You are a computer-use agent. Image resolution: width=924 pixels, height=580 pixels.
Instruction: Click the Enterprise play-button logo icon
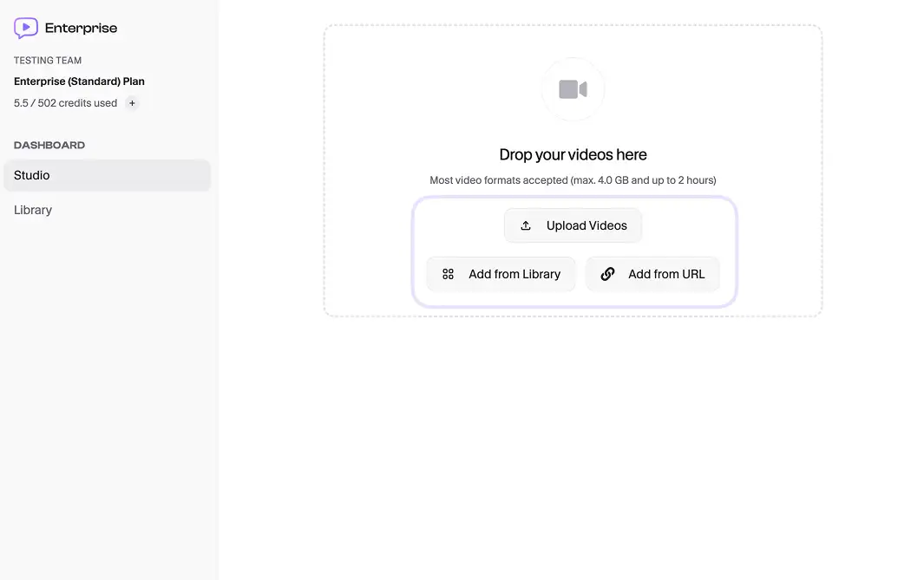(x=25, y=27)
